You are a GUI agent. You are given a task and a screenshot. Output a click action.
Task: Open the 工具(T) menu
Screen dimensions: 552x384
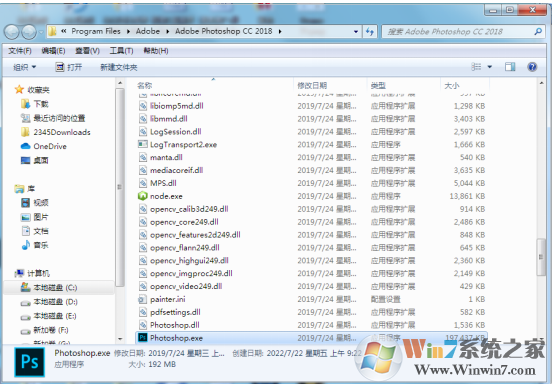121,51
